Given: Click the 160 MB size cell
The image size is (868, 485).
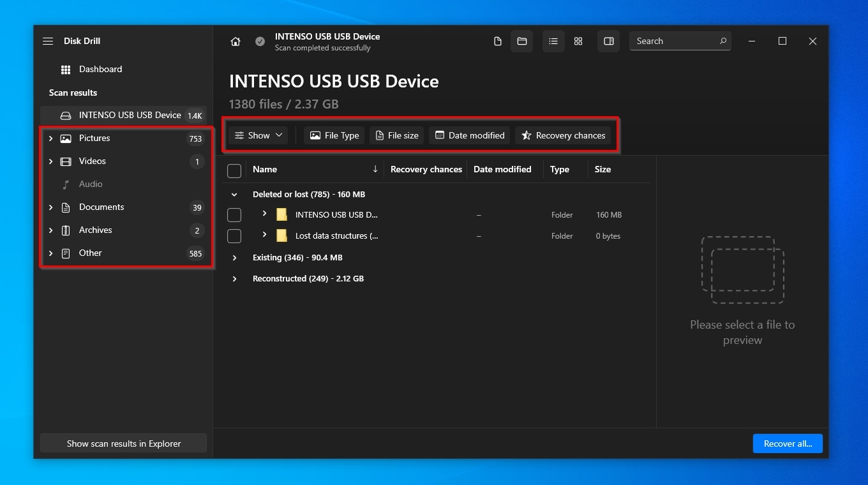Looking at the screenshot, I should click(x=609, y=215).
